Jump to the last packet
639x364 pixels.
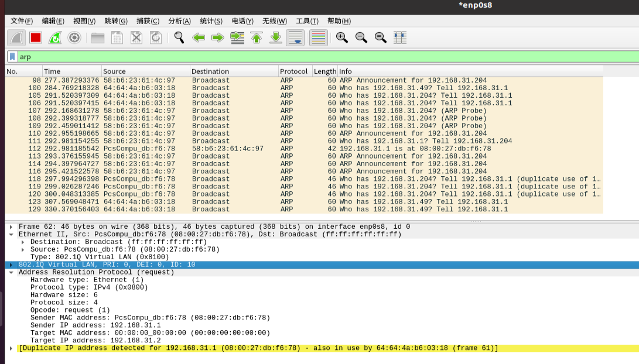[x=276, y=38]
